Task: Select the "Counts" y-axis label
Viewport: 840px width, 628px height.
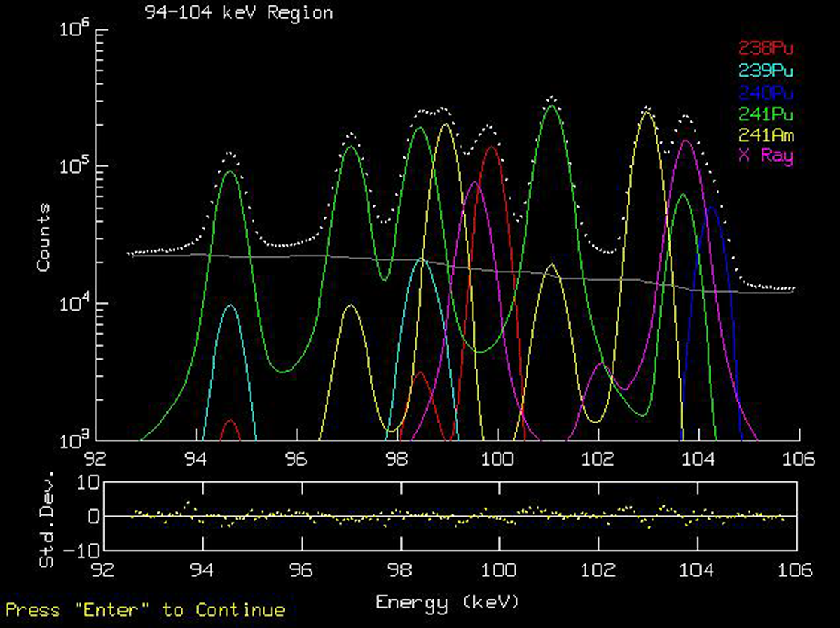Action: click(x=44, y=237)
